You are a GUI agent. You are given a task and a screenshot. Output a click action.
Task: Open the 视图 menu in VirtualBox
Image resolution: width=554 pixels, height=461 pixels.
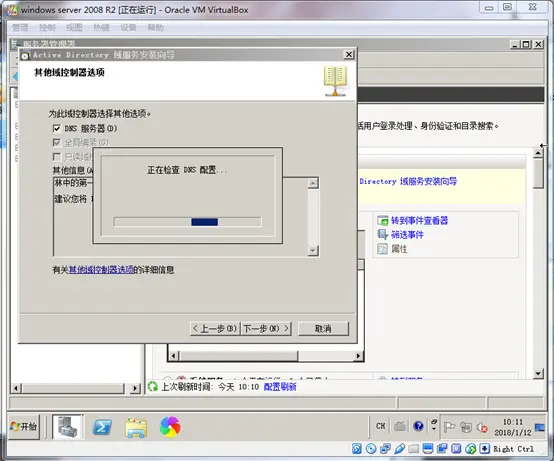tap(74, 28)
